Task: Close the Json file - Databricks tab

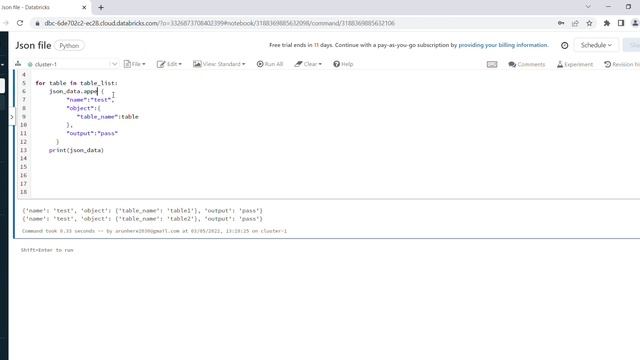Action: click(x=84, y=7)
